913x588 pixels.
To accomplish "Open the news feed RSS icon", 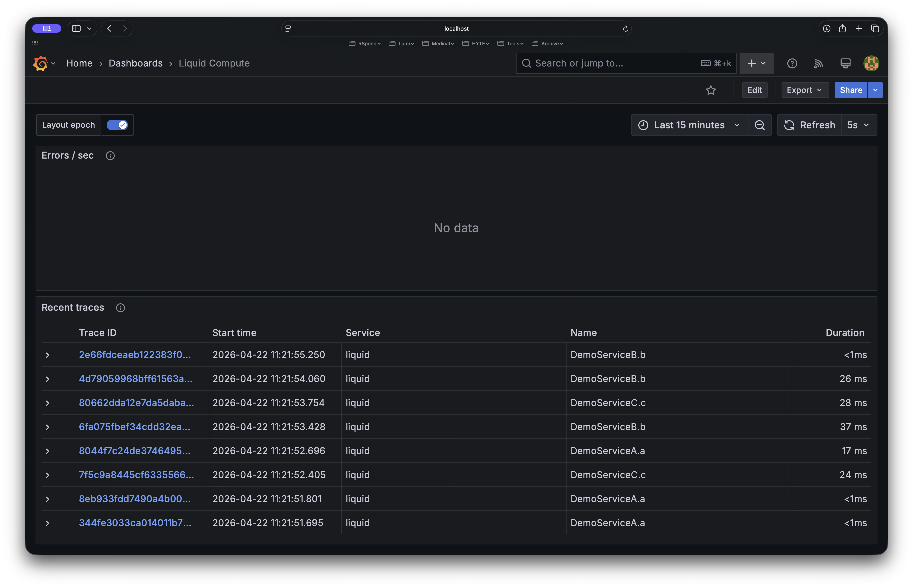I will click(818, 63).
